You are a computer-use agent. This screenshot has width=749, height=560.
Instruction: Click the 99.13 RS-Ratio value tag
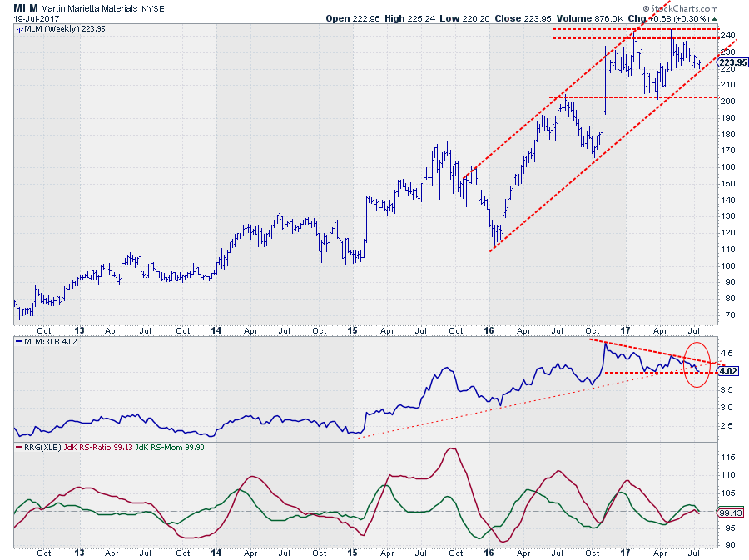[731, 513]
